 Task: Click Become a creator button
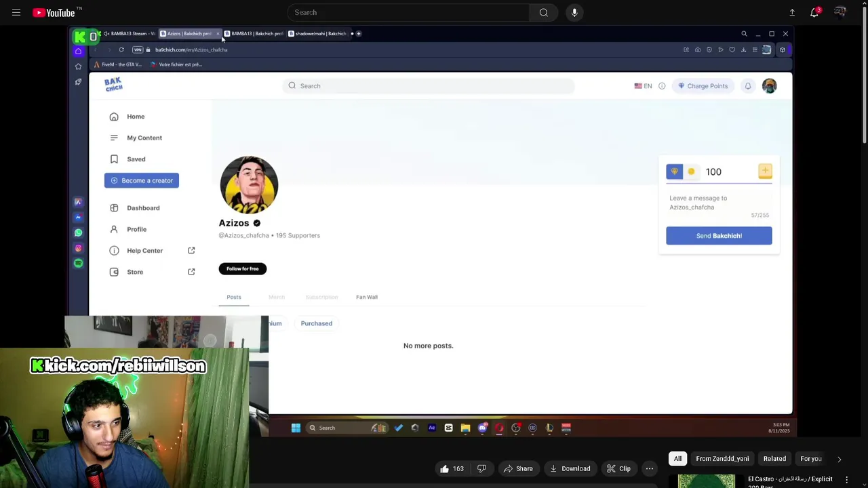point(142,180)
